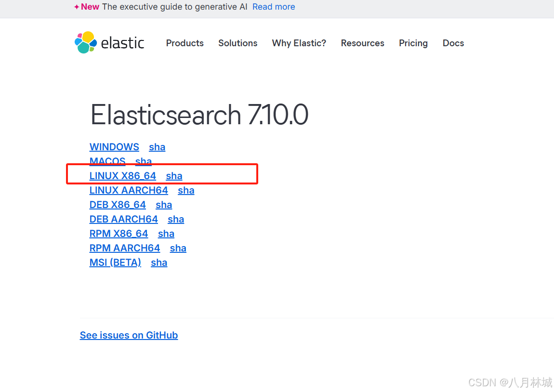
Task: Download the LINUX X86_64 package
Action: point(122,176)
